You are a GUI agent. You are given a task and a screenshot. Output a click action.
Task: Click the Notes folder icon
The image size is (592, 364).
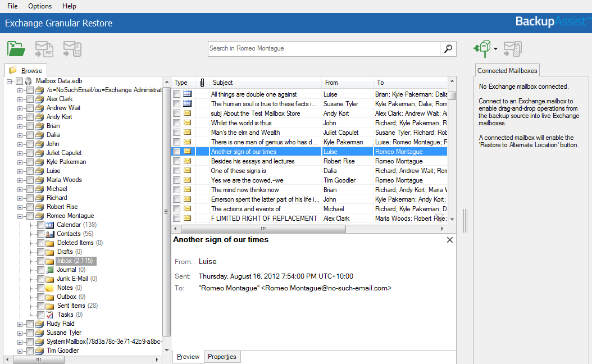point(50,288)
